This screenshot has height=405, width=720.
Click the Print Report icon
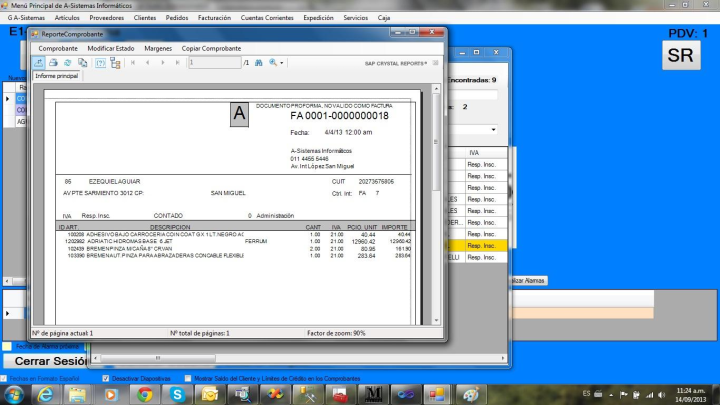53,62
